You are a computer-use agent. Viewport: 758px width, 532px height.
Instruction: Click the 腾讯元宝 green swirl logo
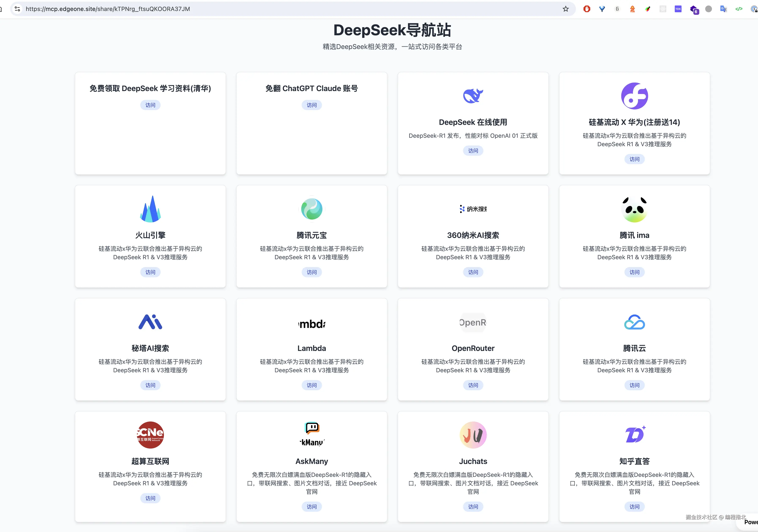coord(312,209)
